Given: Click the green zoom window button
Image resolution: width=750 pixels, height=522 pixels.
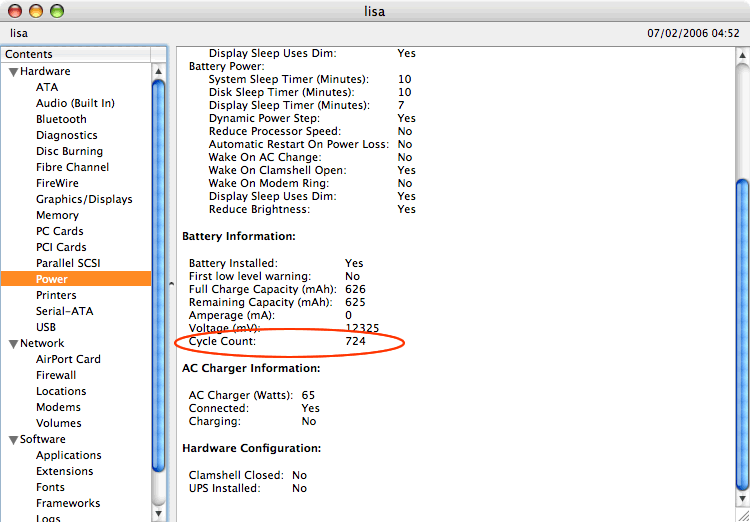Looking at the screenshot, I should pos(57,11).
